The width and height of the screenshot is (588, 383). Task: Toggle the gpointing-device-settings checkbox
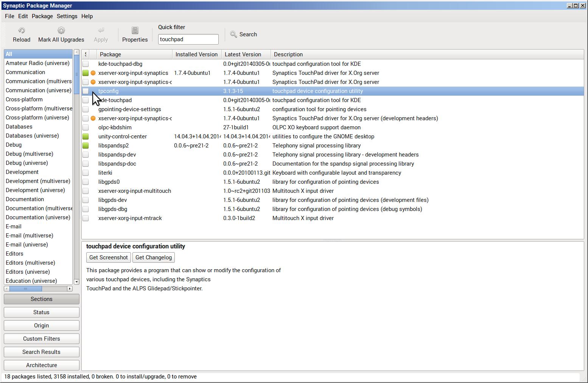[86, 109]
